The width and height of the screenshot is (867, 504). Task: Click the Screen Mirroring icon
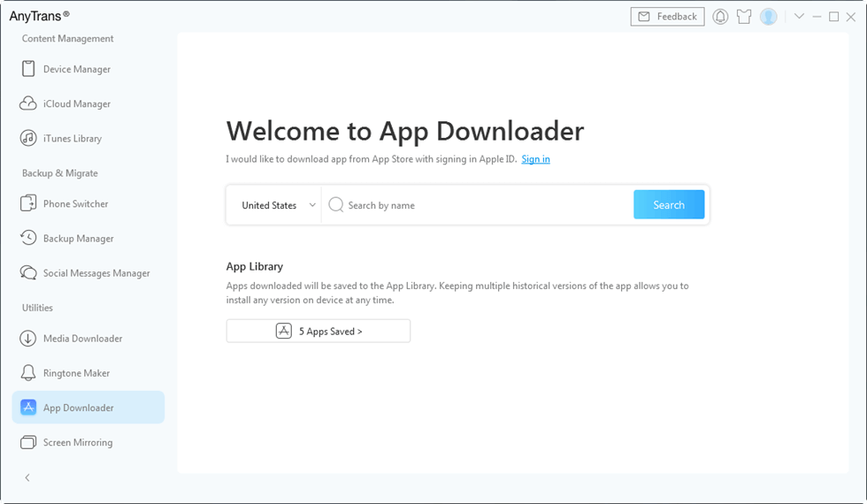[x=28, y=442]
